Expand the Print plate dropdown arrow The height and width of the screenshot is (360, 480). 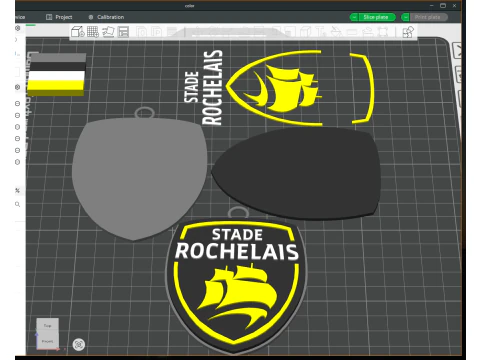405,17
